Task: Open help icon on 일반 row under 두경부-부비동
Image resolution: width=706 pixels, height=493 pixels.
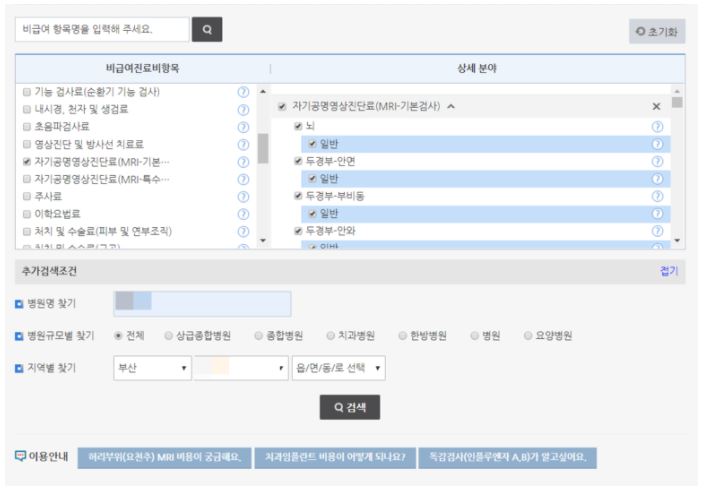Action: tap(657, 213)
